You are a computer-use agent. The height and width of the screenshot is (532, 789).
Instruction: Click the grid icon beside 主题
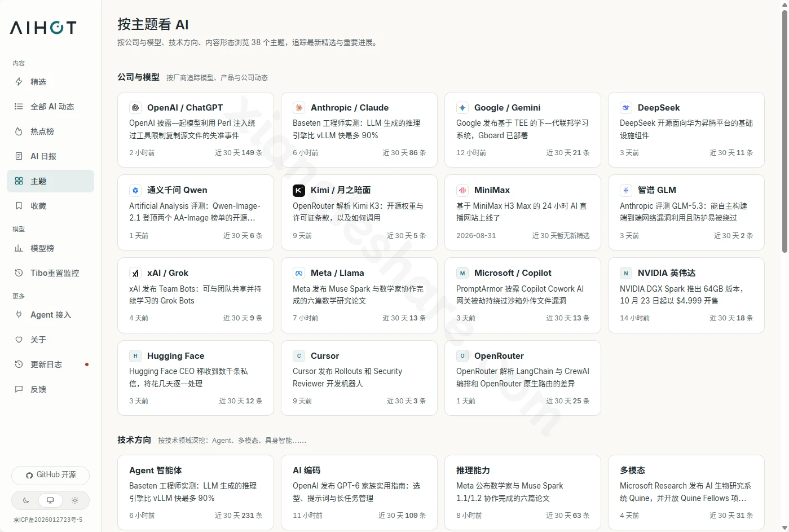tap(19, 181)
